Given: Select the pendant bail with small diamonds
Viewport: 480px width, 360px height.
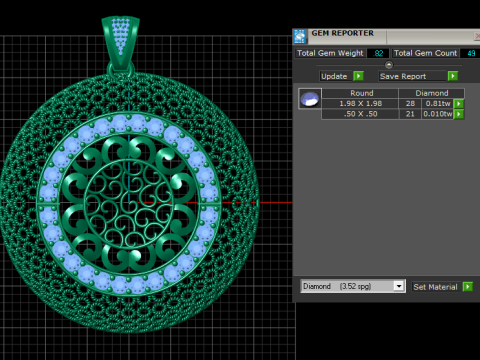Looking at the screenshot, I should tap(121, 42).
